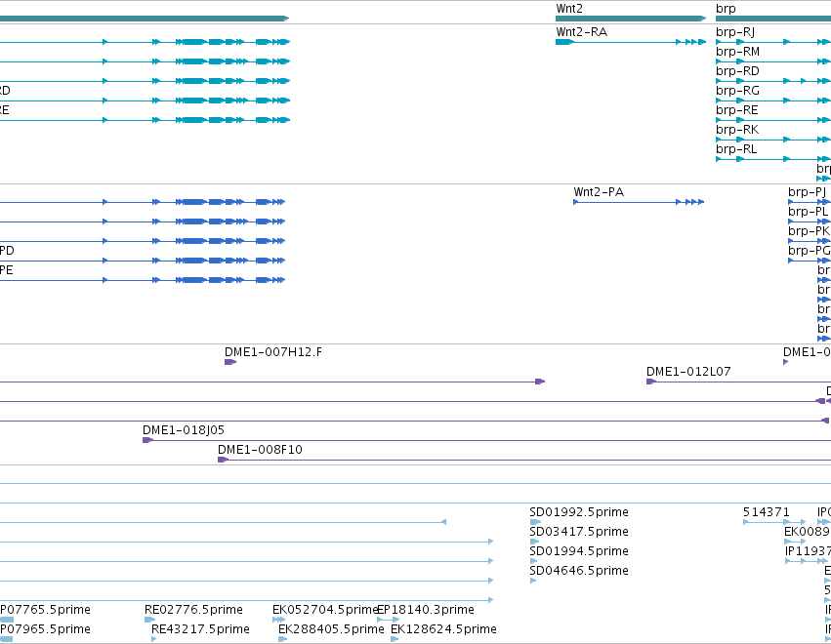Select EST label EK288405.5prime

click(x=331, y=629)
